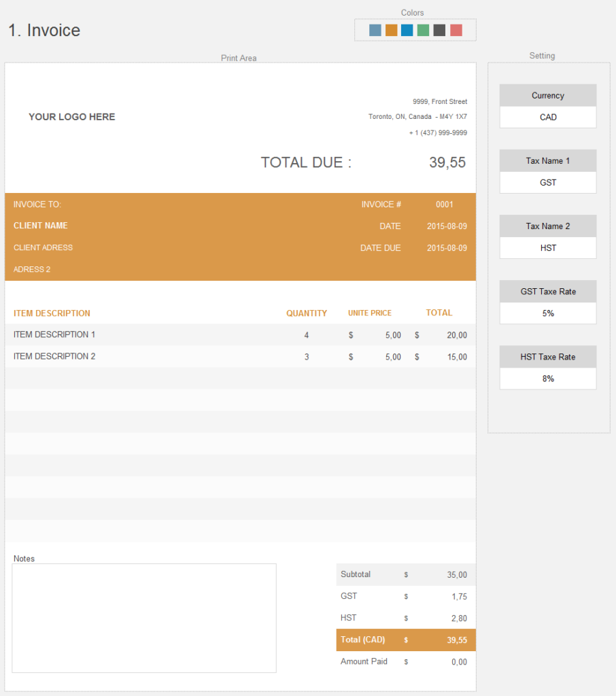
Task: Click the Tax Name 2 field showing HST
Action: coord(547,247)
